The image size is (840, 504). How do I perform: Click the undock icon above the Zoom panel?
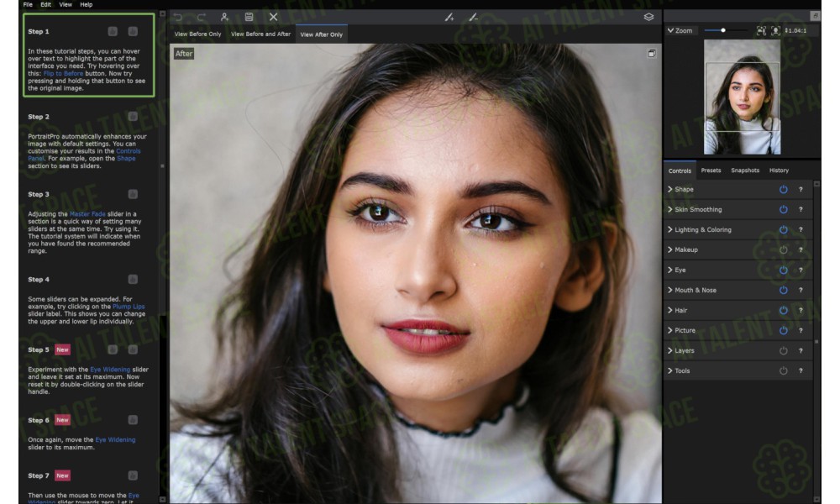coord(815,16)
